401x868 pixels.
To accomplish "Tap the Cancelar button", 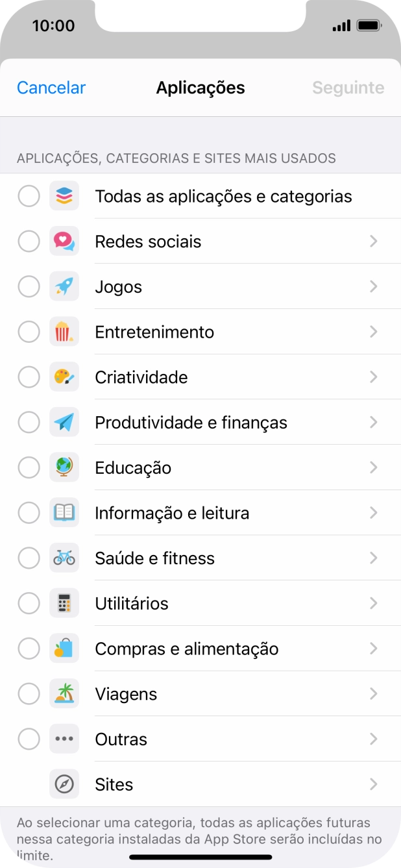I will [51, 88].
